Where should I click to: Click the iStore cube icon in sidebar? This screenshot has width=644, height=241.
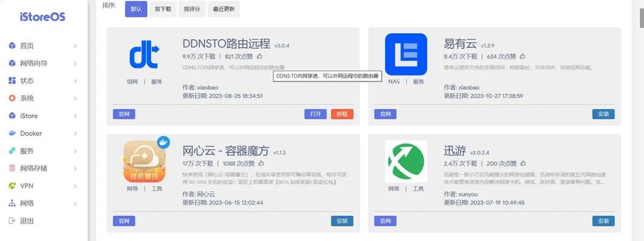(12, 116)
